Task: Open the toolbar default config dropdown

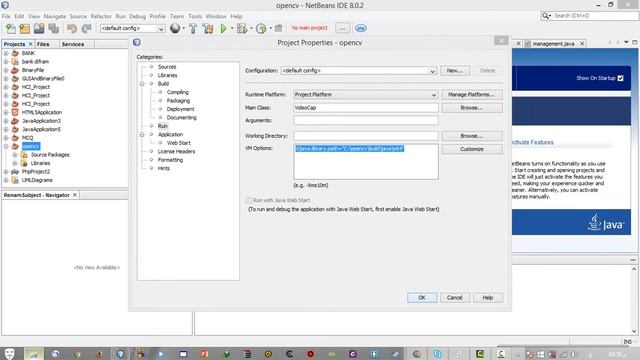Action: coord(160,29)
